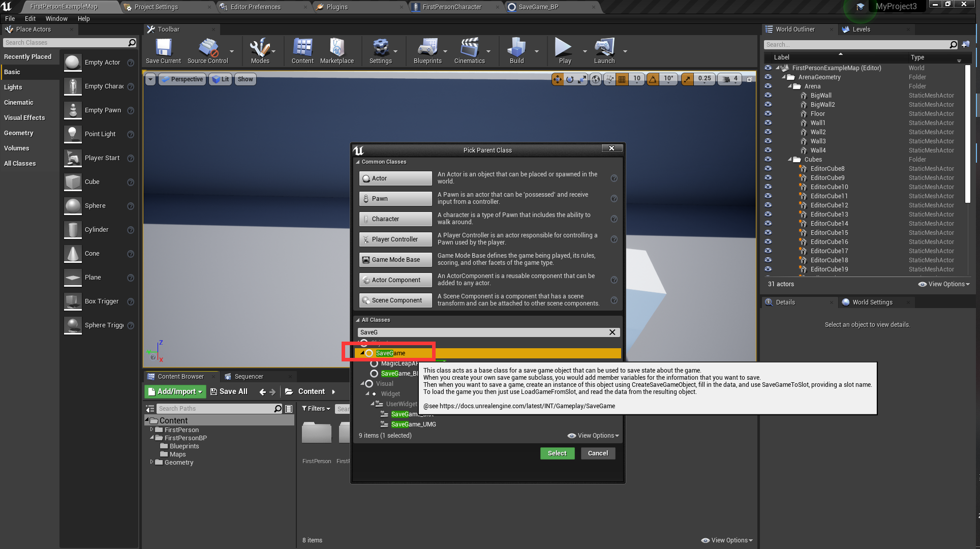Viewport: 980px width, 549px height.
Task: Select the Cube shape icon
Action: 73,182
